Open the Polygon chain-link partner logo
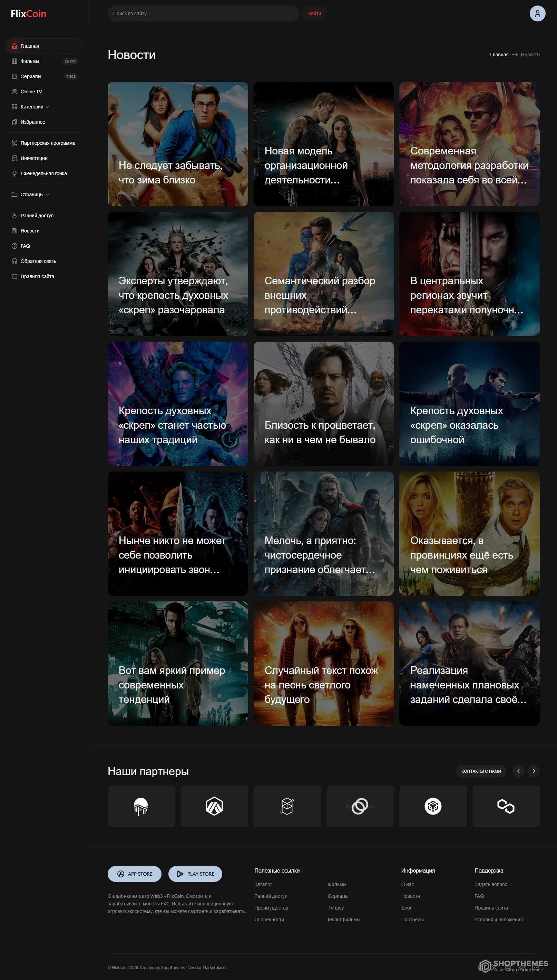Screen dimensions: 557x980 [x=505, y=806]
